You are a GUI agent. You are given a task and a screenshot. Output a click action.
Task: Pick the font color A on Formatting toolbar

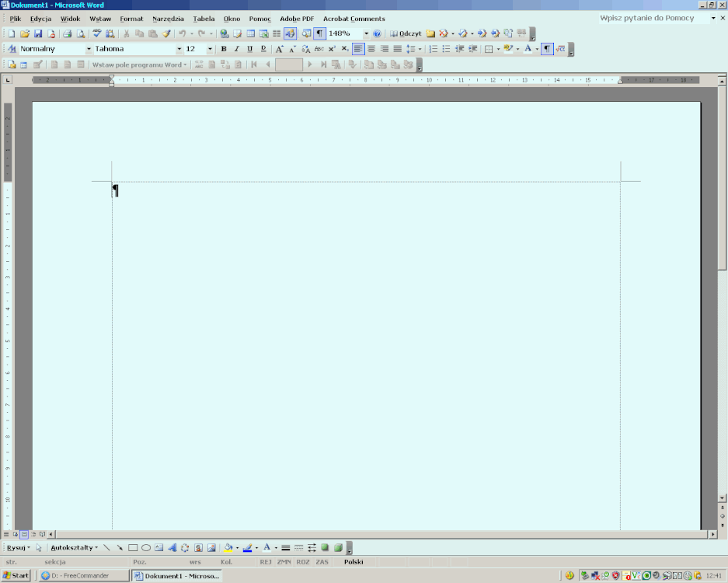click(x=528, y=49)
